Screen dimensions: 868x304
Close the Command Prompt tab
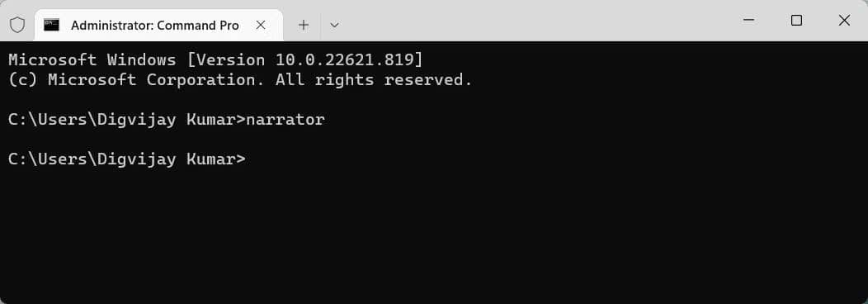[261, 25]
